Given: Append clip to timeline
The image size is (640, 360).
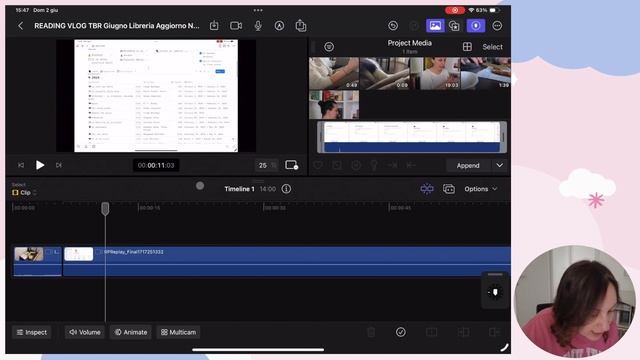Looking at the screenshot, I should click(x=468, y=165).
